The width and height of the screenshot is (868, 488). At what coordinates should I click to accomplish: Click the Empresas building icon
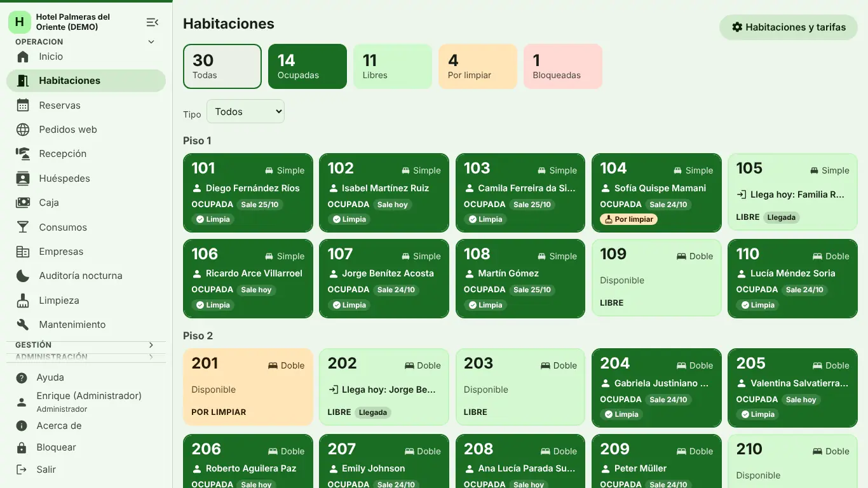pos(23,252)
